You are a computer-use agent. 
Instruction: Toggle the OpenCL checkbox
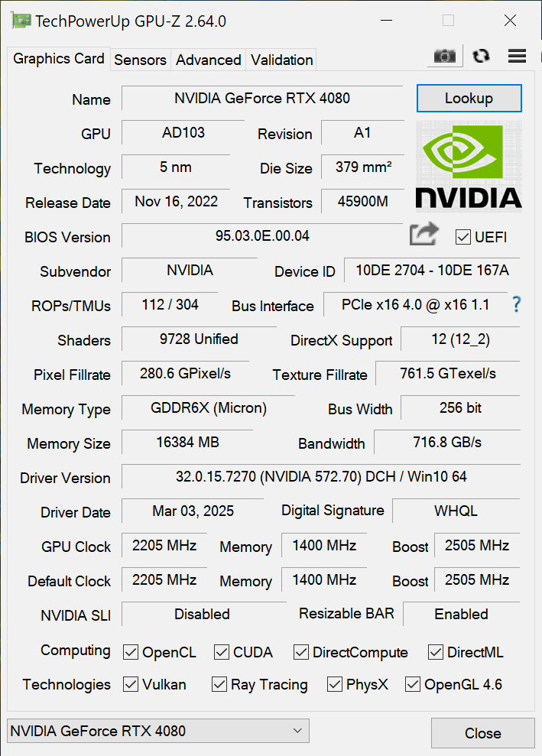click(131, 652)
